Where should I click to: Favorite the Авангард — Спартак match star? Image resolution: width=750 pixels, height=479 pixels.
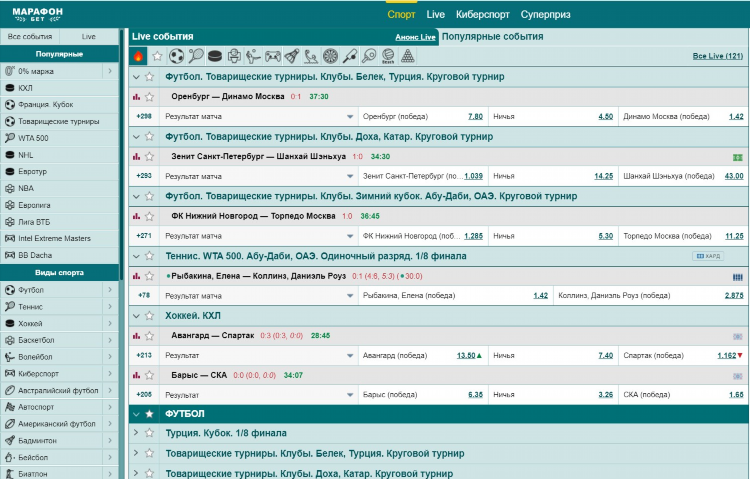click(150, 336)
